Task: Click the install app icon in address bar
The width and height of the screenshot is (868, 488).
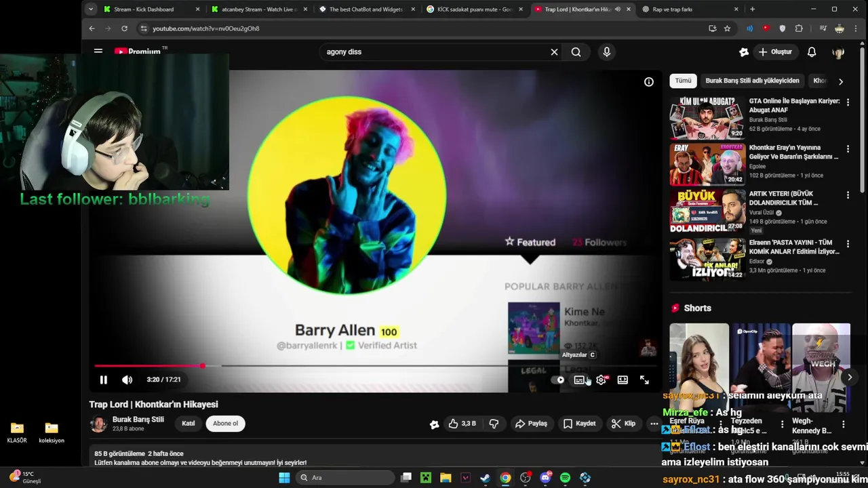Action: (712, 28)
